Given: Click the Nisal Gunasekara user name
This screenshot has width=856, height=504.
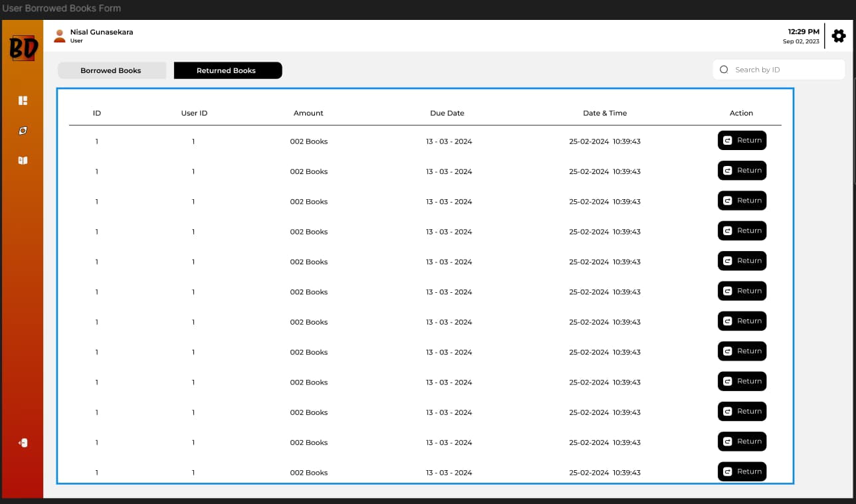Looking at the screenshot, I should click(102, 32).
